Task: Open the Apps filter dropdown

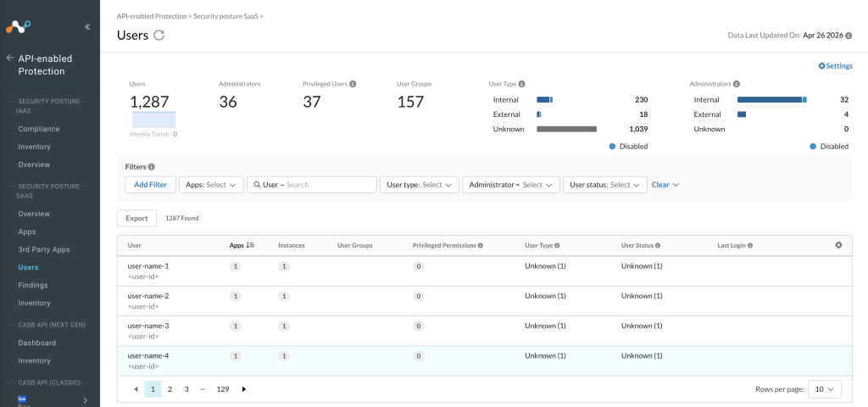Action: (211, 185)
